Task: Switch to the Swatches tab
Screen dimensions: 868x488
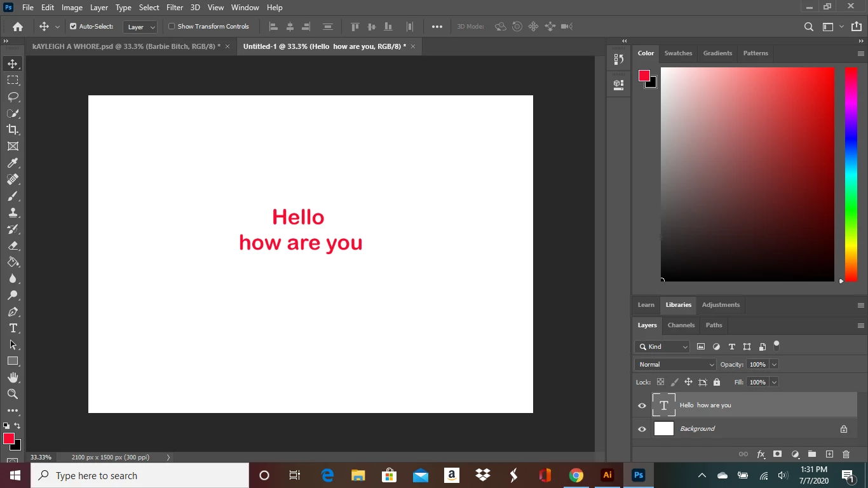Action: 678,53
